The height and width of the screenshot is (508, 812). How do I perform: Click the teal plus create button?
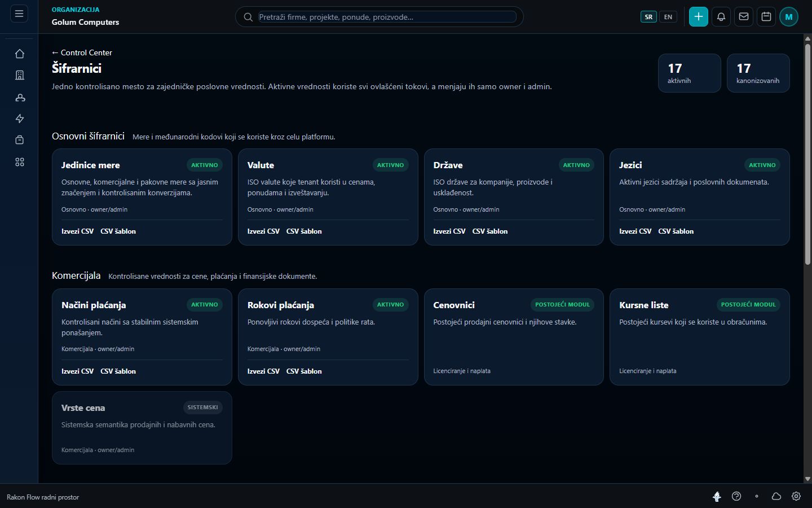click(698, 16)
